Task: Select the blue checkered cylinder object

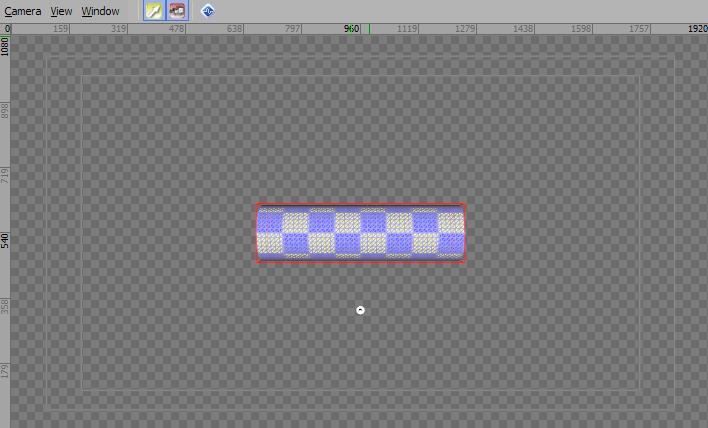Action: pos(361,233)
